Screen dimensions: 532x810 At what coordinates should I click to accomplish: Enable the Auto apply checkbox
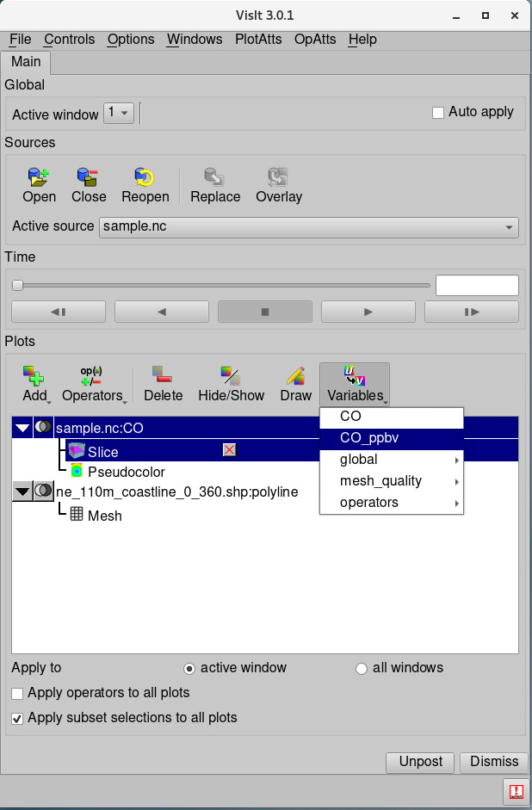438,113
